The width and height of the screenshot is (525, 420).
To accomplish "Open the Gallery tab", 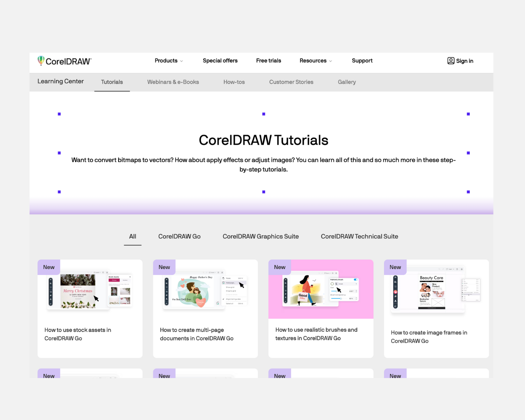I will (x=347, y=82).
